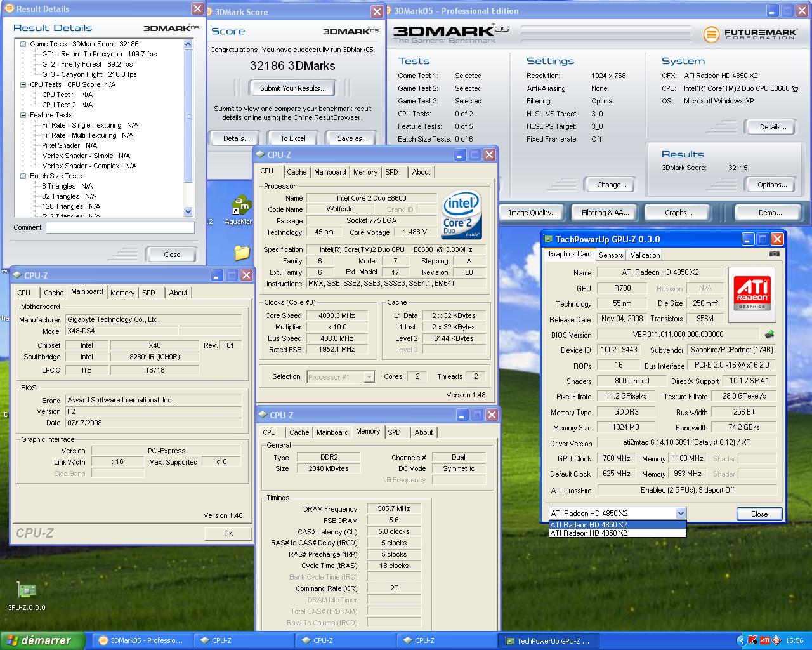
Task: Click OK button in CPU-Z Mainboard window
Action: pos(228,533)
